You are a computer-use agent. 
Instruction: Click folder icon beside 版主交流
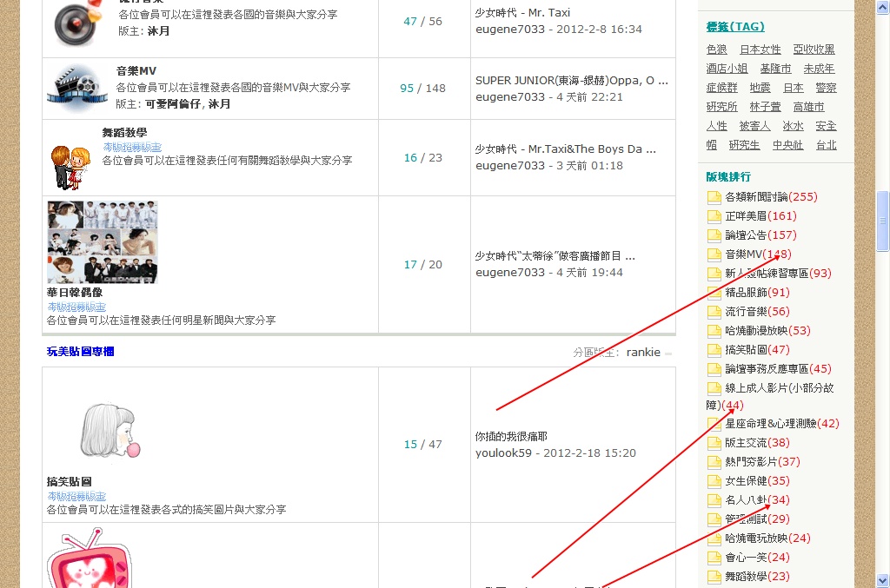pyautogui.click(x=714, y=444)
